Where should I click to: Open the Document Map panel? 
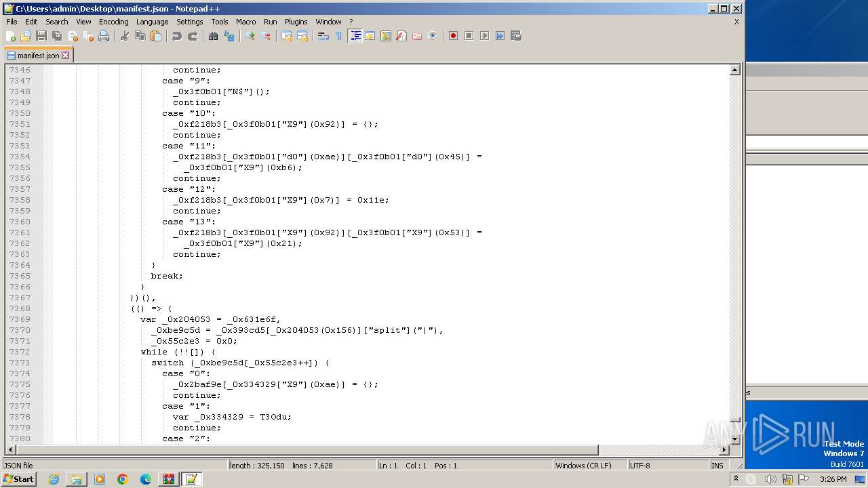click(386, 36)
